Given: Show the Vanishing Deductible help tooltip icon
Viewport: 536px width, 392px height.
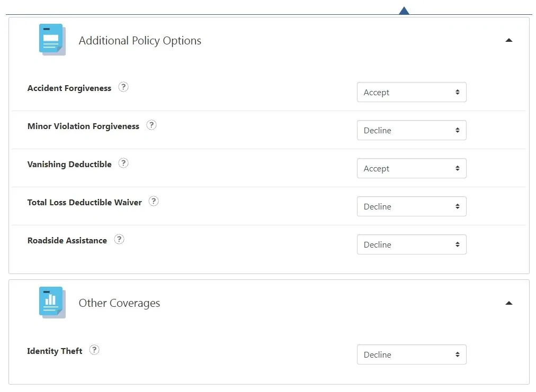Looking at the screenshot, I should point(123,163).
